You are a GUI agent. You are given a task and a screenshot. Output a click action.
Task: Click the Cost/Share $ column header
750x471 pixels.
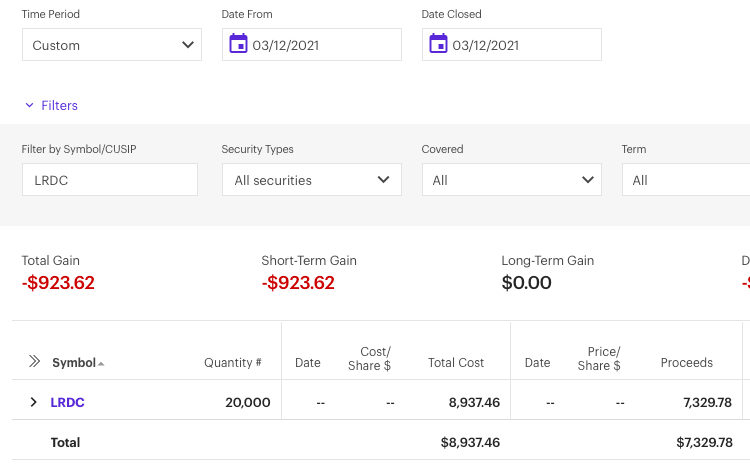[x=375, y=359]
